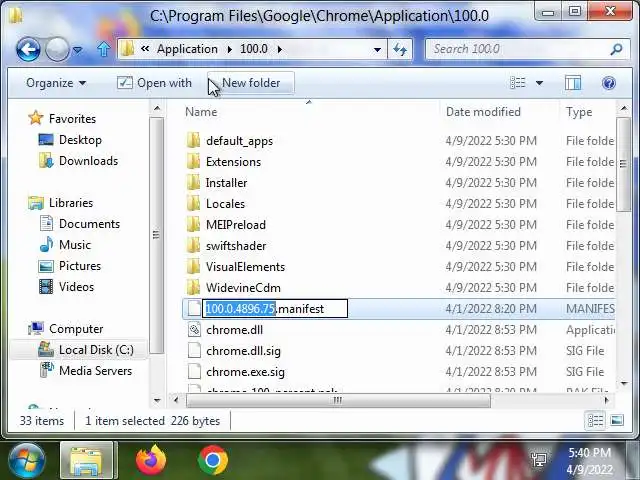
Task: Select chrome.dll file icon
Action: tap(194, 329)
